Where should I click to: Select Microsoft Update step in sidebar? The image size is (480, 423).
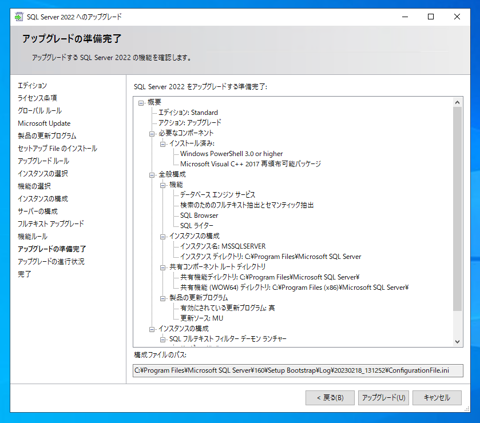(44, 123)
